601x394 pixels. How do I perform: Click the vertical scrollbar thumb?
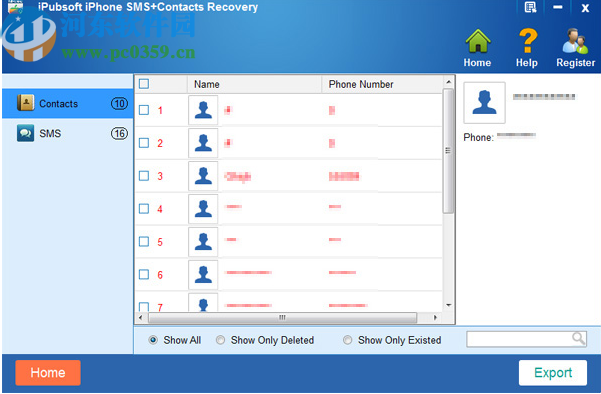point(448,151)
